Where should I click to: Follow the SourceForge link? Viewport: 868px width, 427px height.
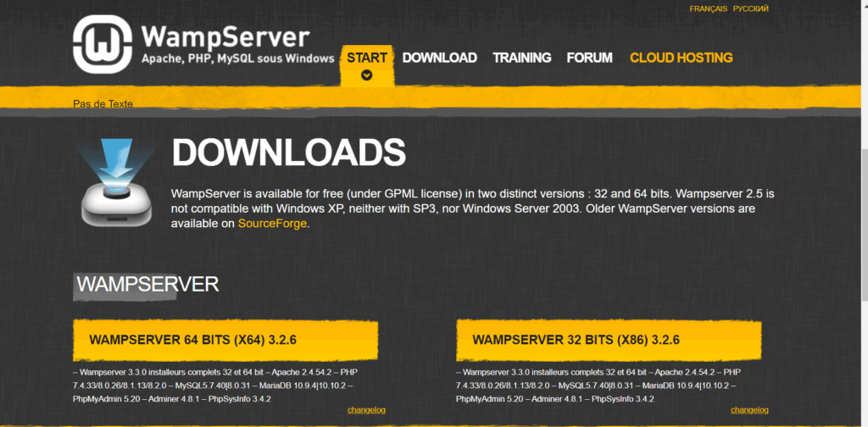272,224
